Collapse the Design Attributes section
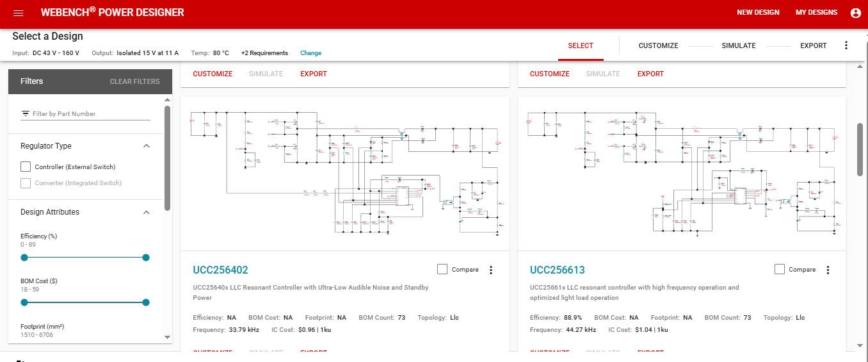The height and width of the screenshot is (362, 868). point(146,212)
